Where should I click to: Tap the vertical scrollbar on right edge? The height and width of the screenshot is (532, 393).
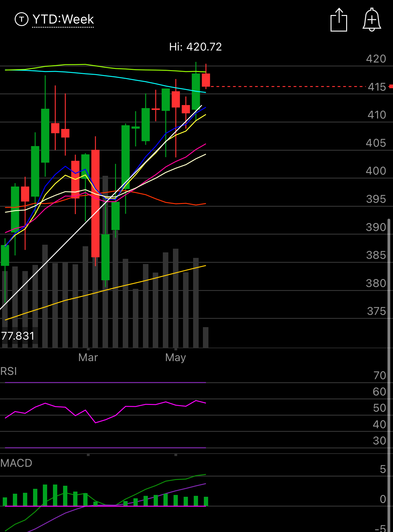389,375
